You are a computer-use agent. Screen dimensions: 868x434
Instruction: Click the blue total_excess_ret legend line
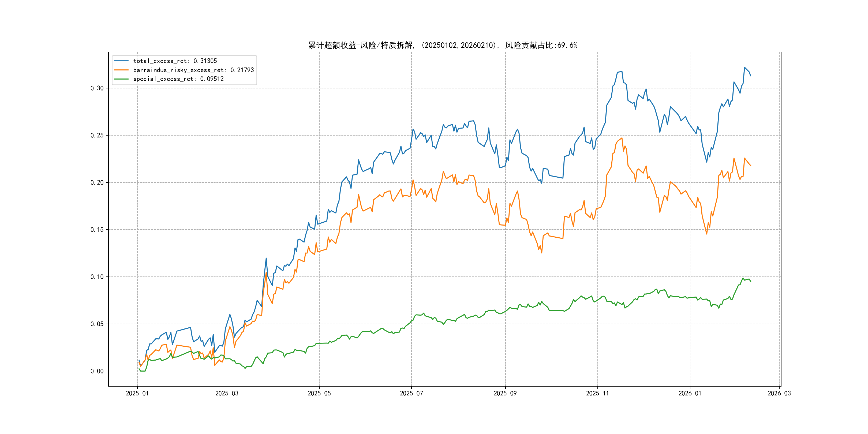tap(121, 61)
